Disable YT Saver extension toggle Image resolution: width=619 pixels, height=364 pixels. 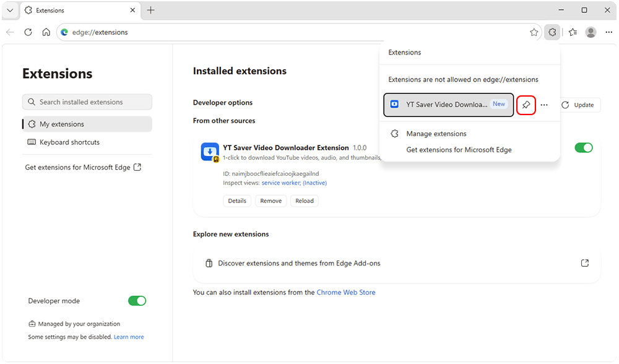584,148
